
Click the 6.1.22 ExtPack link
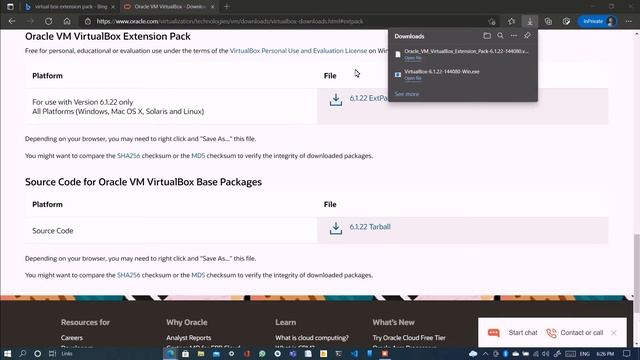coord(369,98)
